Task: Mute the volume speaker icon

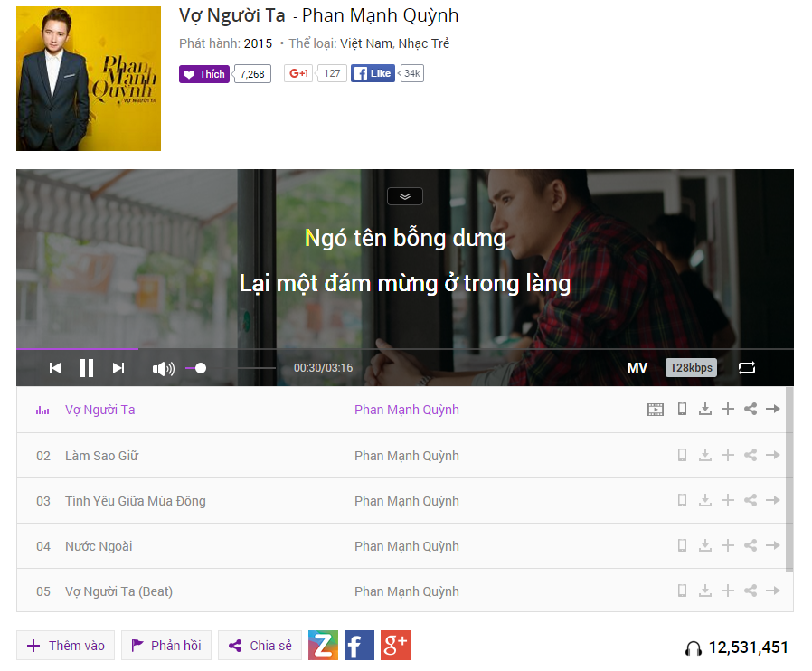Action: [163, 369]
